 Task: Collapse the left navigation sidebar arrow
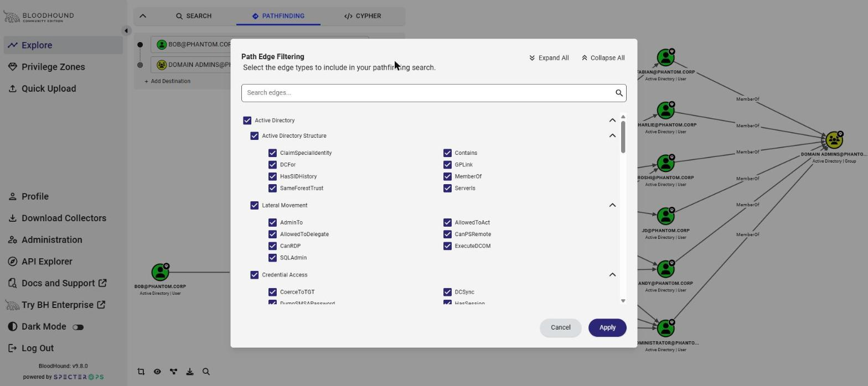[126, 31]
